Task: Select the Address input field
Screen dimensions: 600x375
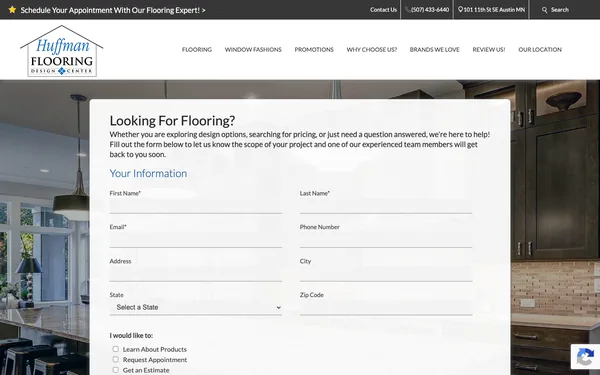Action: tap(196, 274)
